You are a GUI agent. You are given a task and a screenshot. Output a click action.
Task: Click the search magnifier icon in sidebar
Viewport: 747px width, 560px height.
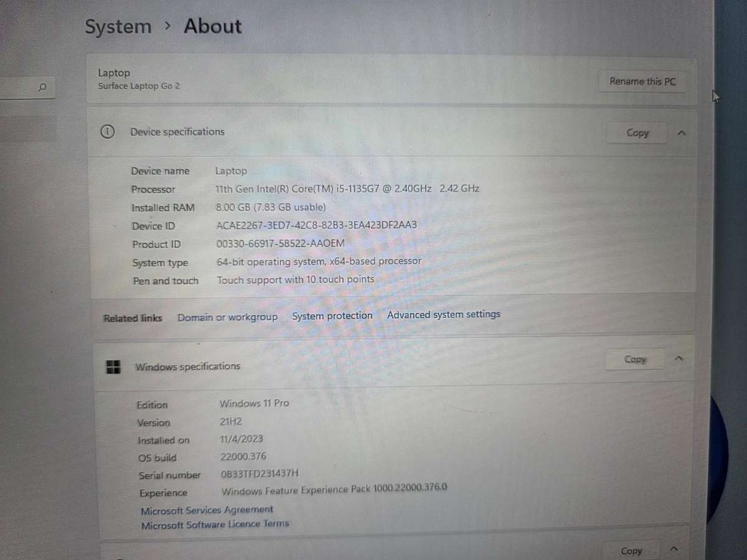(42, 88)
